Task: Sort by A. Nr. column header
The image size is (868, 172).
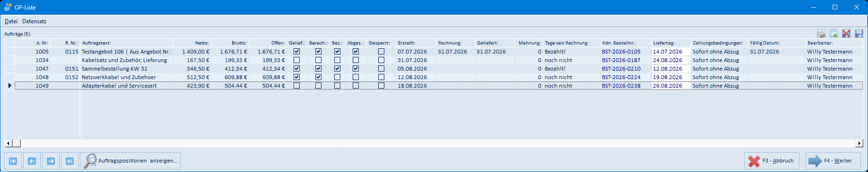Action: 33,43
